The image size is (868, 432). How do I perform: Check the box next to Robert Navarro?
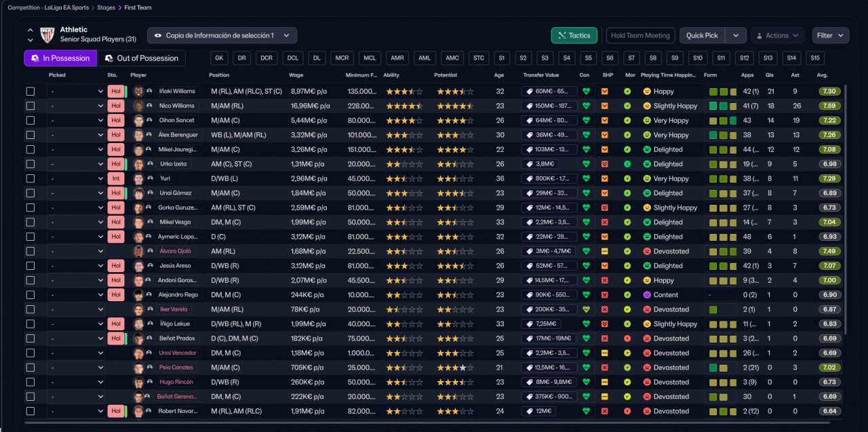click(x=31, y=411)
